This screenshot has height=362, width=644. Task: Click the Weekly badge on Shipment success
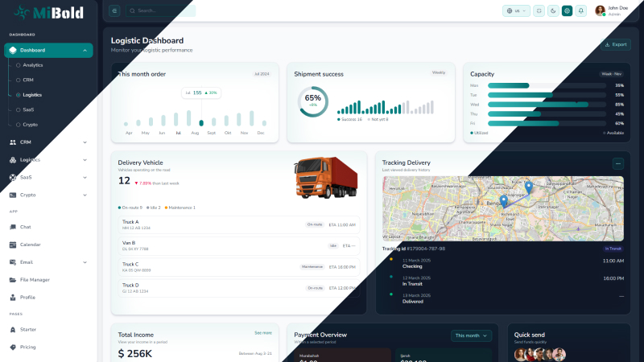coord(439,72)
